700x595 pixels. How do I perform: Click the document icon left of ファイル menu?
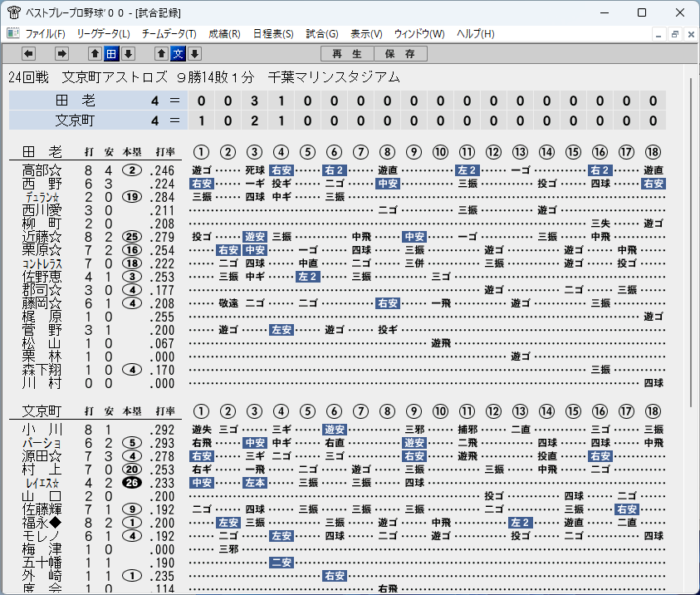(x=13, y=33)
